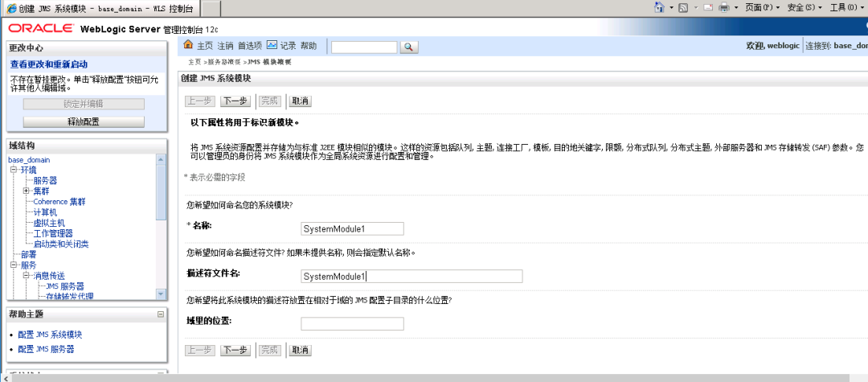
Task: Open the 查看更改和重新启动 link
Action: (x=49, y=64)
